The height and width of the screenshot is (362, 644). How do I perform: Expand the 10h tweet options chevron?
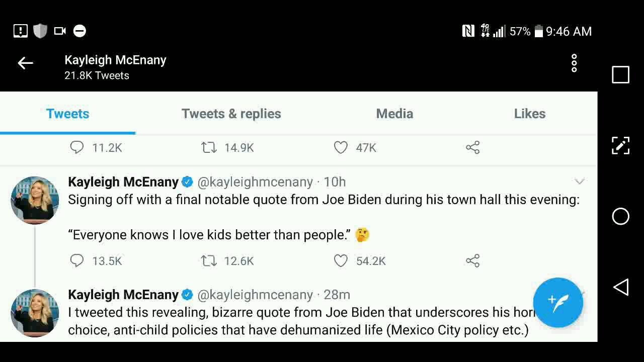click(580, 181)
